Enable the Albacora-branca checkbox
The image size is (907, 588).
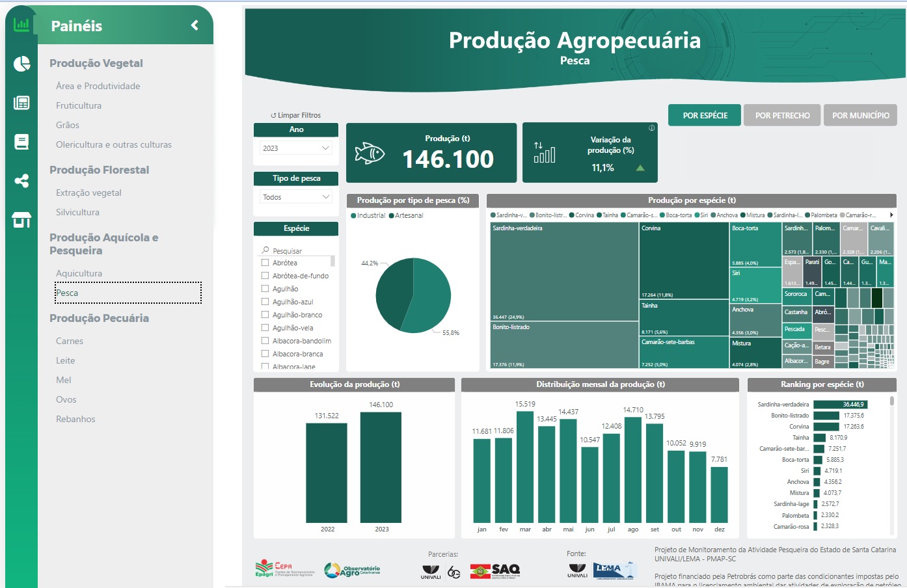265,354
